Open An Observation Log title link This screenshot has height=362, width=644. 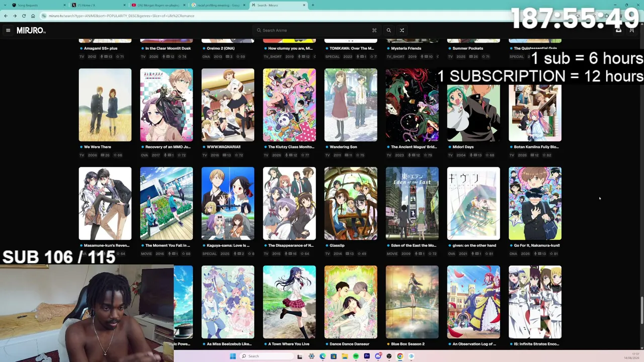pyautogui.click(x=474, y=344)
